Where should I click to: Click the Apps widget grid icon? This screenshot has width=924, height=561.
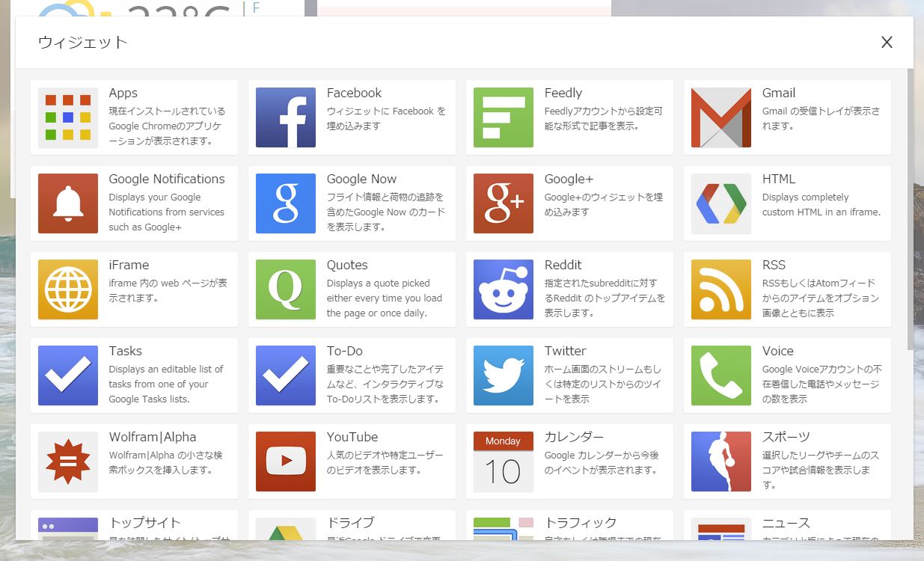tap(68, 117)
